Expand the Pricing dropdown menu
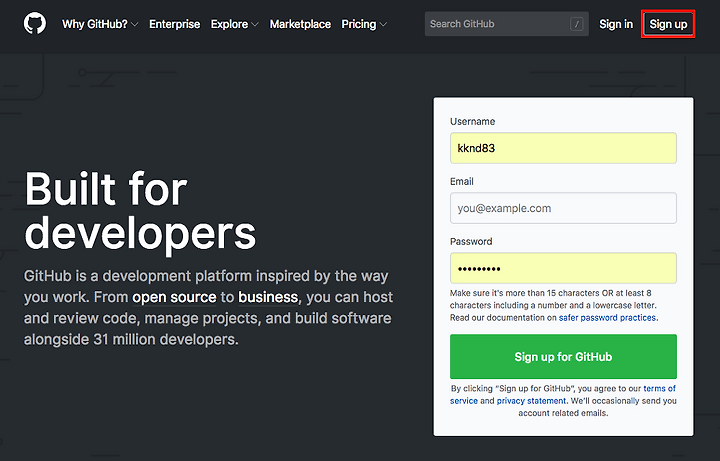Screen dimensions: 720x461 (364, 24)
